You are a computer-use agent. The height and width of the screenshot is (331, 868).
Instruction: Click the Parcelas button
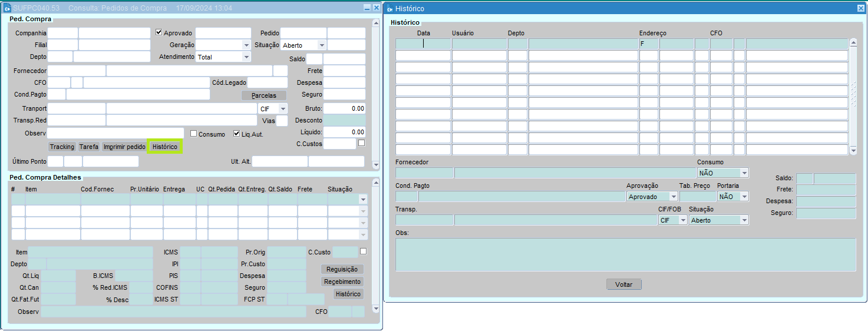(263, 95)
